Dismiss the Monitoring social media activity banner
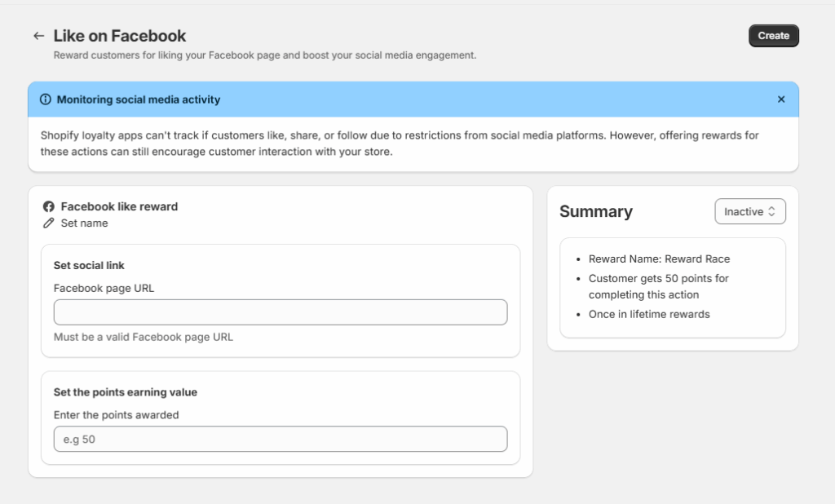 [780, 99]
